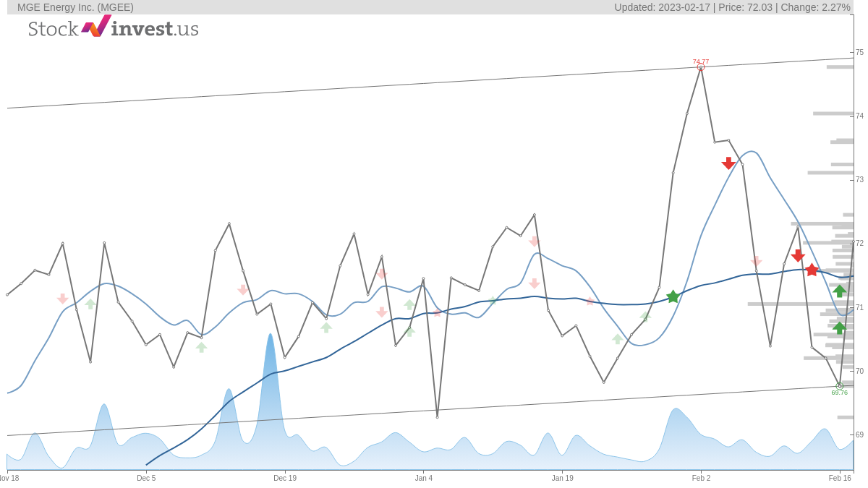Click the solid red star near Feb 16
Viewport: 868px width, 488px height.
click(812, 270)
